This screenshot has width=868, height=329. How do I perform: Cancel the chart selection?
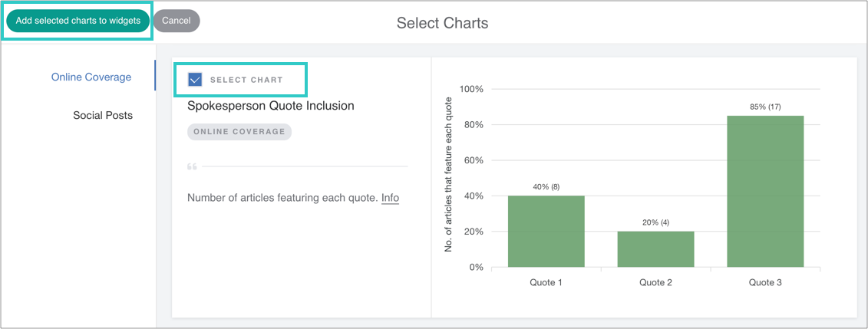pyautogui.click(x=177, y=21)
